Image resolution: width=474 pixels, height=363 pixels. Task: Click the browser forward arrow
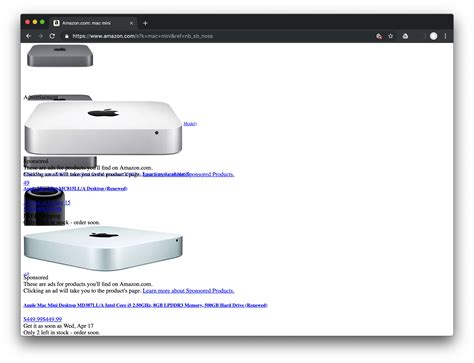pyautogui.click(x=40, y=36)
